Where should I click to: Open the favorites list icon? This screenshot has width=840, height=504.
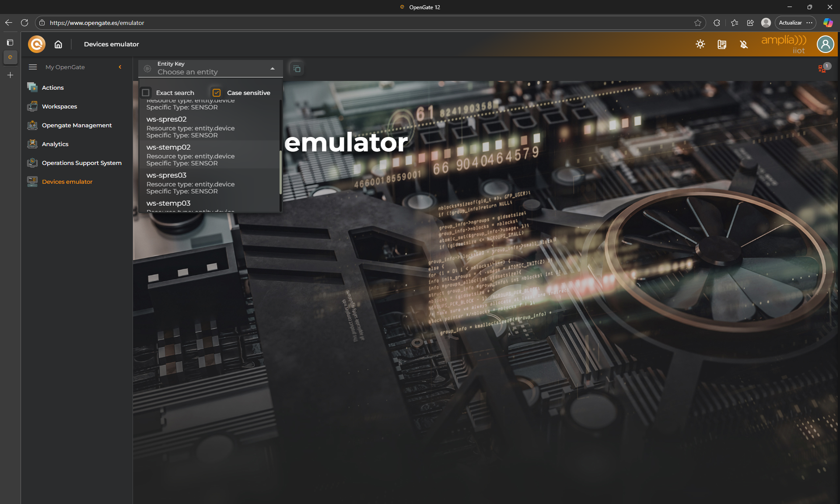735,23
